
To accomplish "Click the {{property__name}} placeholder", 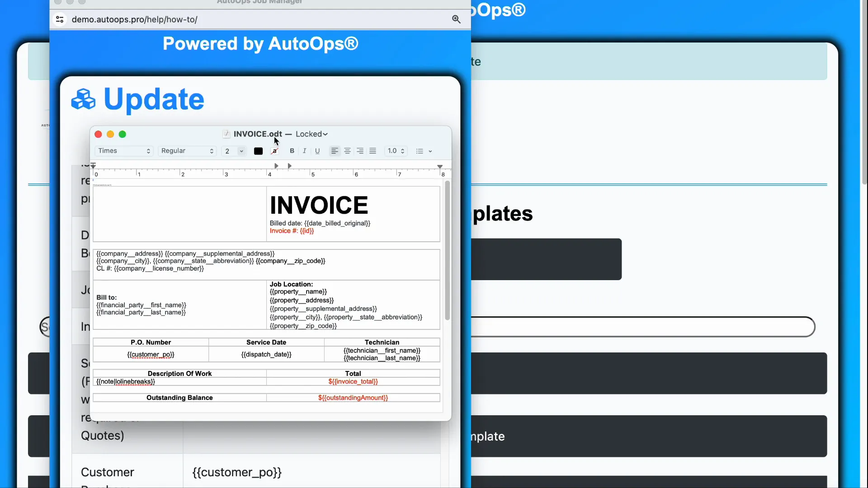I will coord(298,291).
